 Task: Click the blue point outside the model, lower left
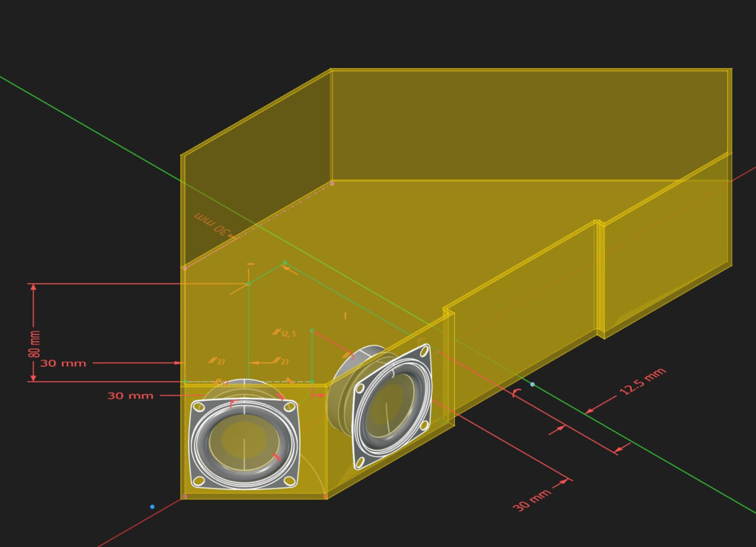pyautogui.click(x=152, y=506)
